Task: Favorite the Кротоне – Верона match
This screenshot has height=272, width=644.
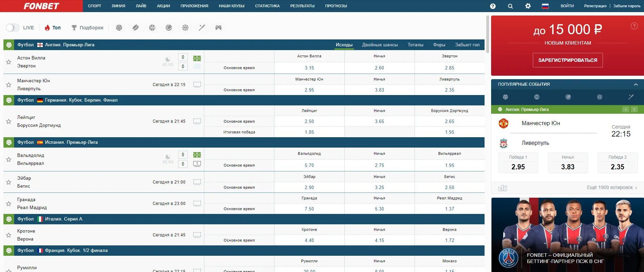Action: pos(9,235)
